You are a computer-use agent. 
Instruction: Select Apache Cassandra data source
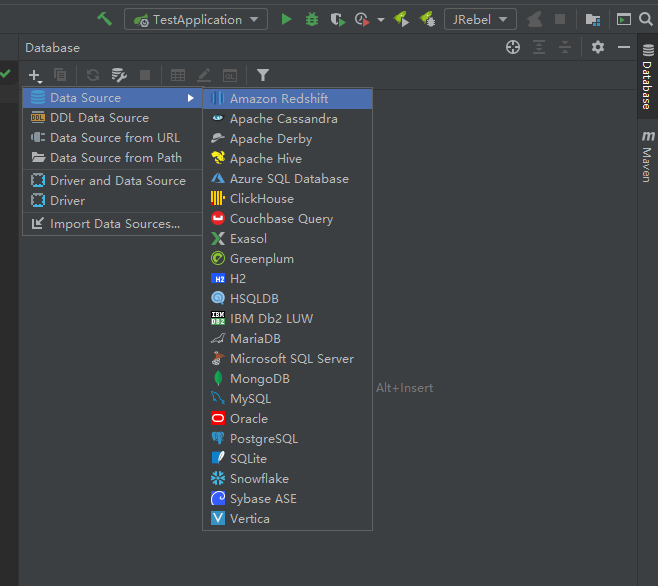coord(287,119)
